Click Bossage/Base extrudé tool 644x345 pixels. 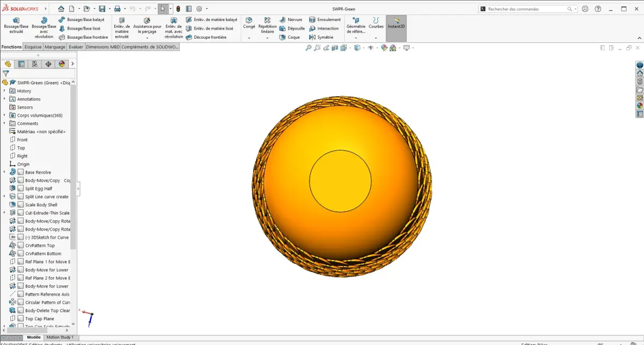[16, 25]
